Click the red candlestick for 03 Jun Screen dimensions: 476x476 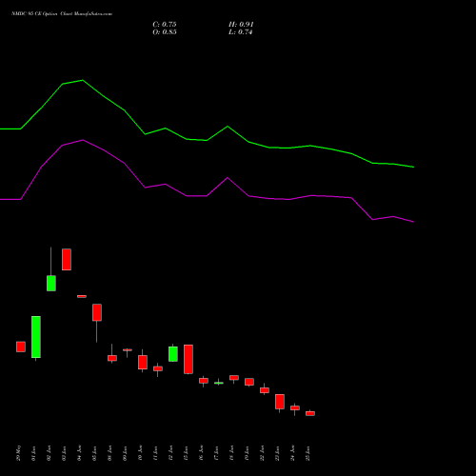pos(67,260)
